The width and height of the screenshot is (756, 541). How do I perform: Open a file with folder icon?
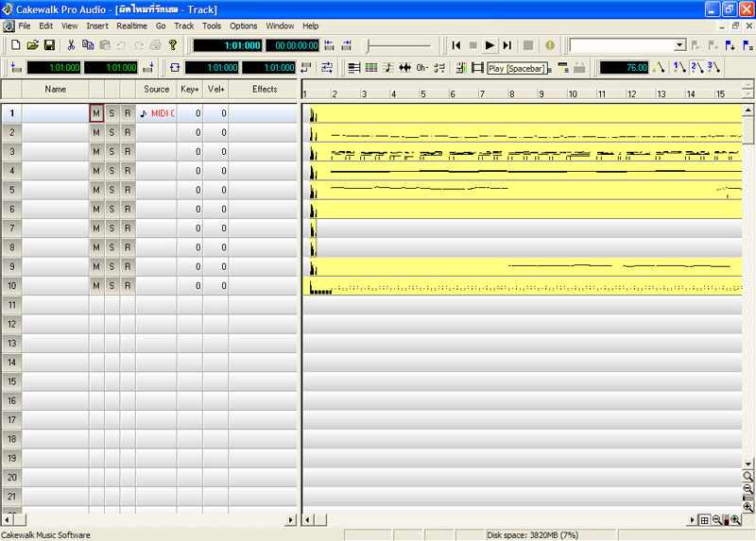coord(32,45)
